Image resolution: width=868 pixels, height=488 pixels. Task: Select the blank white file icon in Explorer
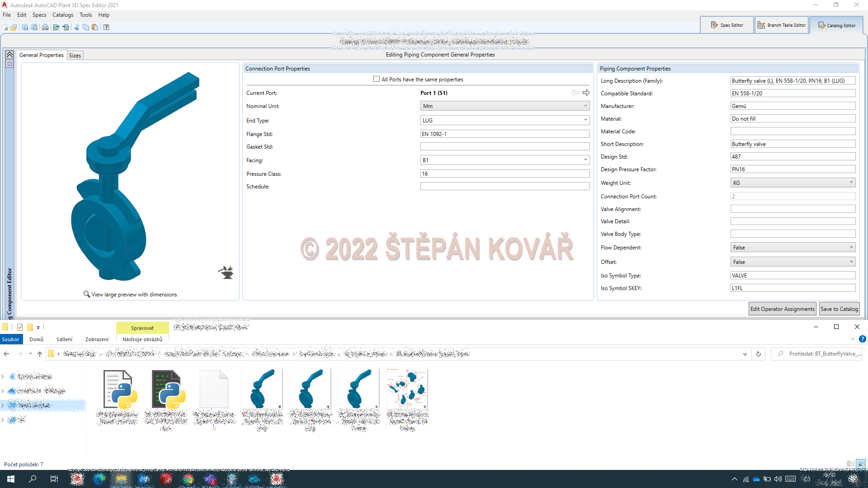[214, 389]
